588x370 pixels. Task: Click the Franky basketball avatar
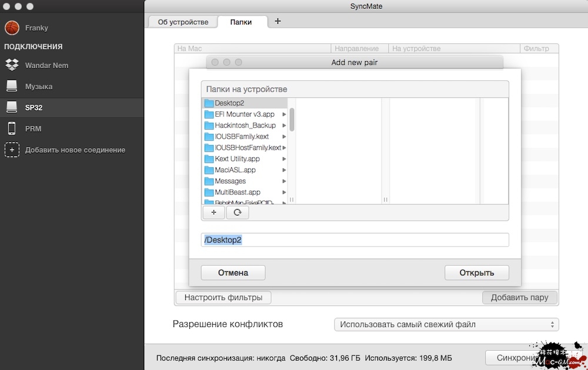12,28
